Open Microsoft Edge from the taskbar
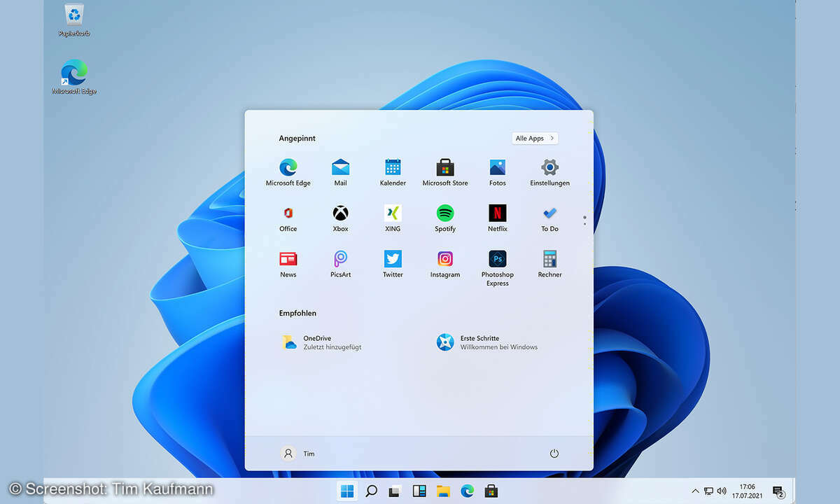Screen dimensions: 840x504 pos(467,491)
